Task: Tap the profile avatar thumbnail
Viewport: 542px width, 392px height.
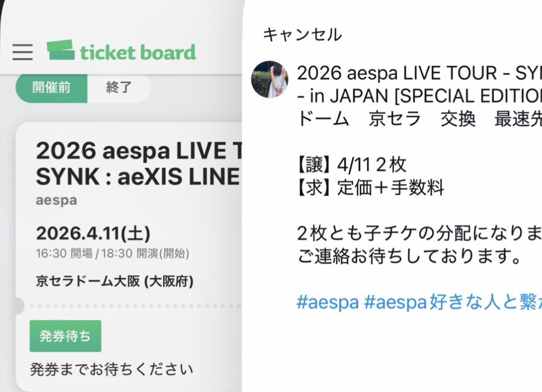Action: 269,79
